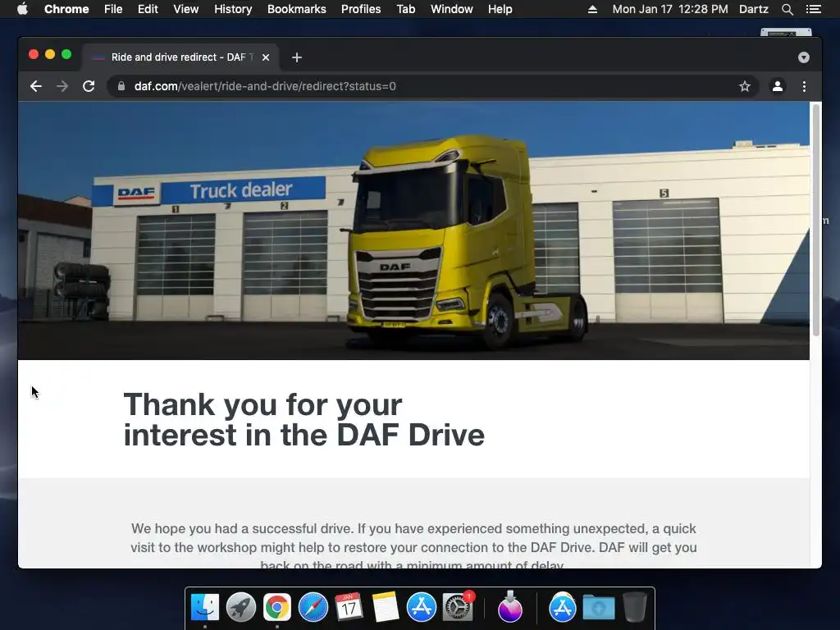The height and width of the screenshot is (630, 840).
Task: Open the Bookmarks menu
Action: (x=297, y=9)
